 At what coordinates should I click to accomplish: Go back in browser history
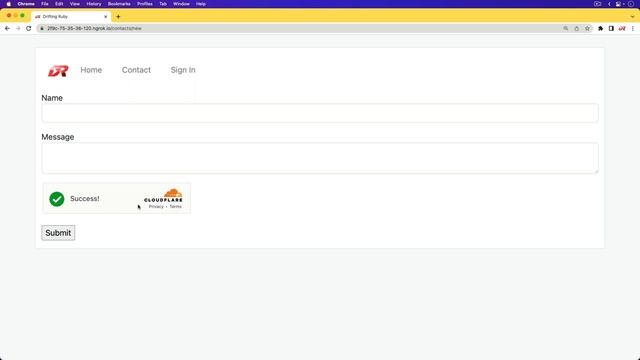point(7,29)
